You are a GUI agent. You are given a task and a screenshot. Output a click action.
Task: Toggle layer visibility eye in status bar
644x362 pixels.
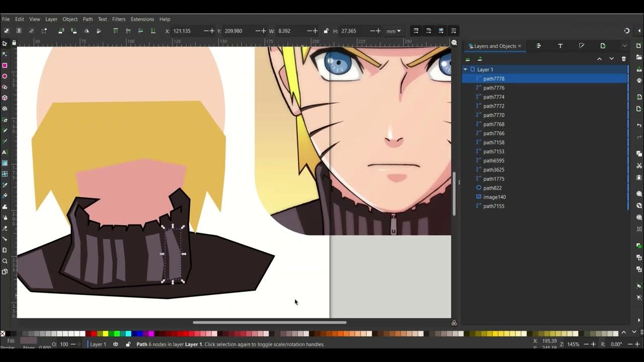coord(116,344)
